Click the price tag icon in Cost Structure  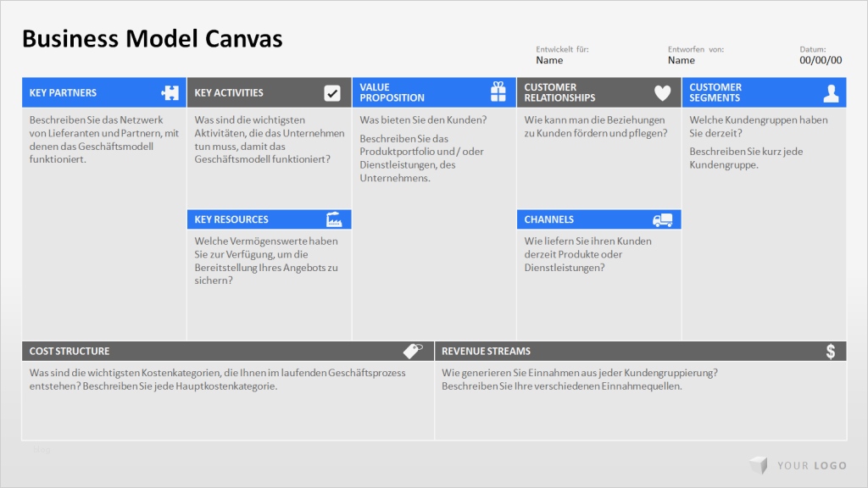pos(412,351)
